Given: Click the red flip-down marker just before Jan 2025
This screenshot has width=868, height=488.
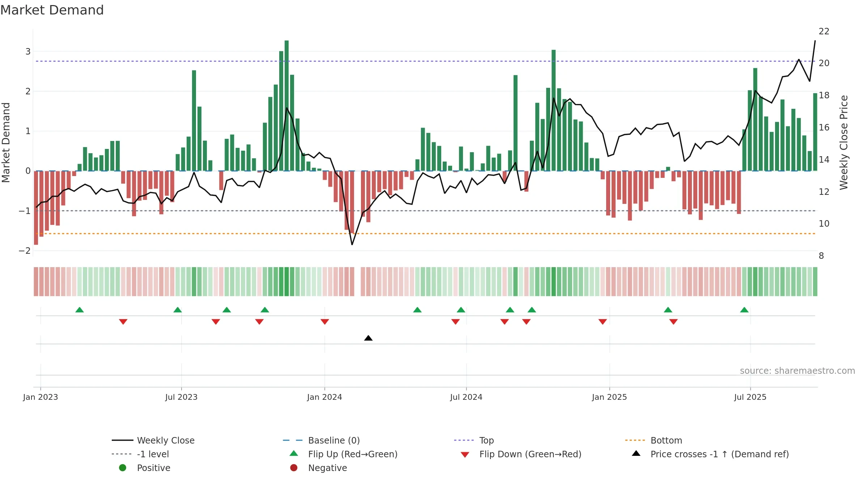Looking at the screenshot, I should (x=603, y=322).
